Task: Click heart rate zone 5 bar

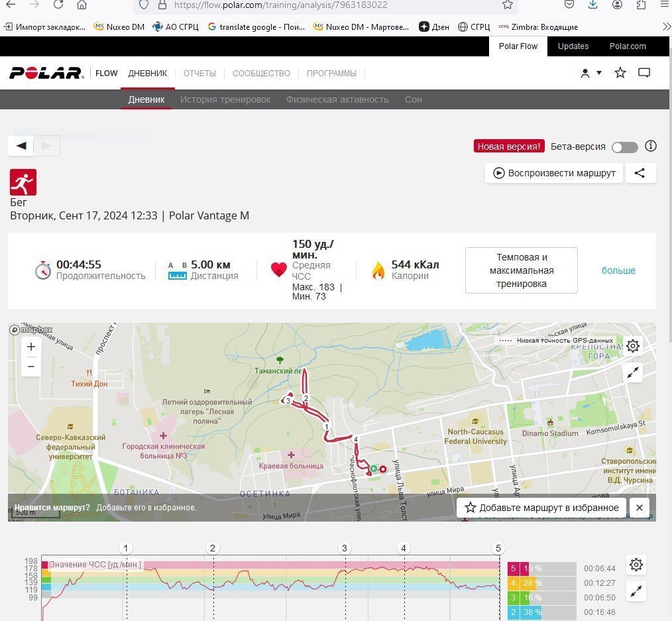Action: click(542, 568)
